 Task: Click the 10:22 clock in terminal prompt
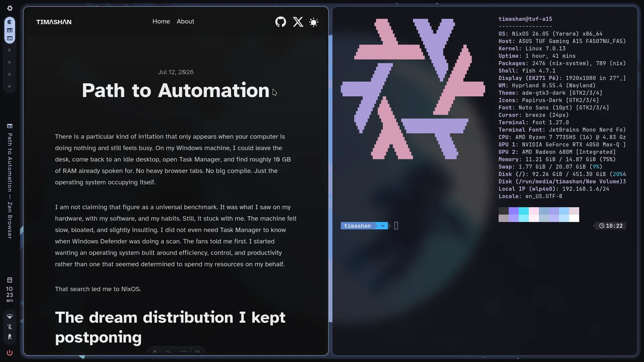coord(611,226)
